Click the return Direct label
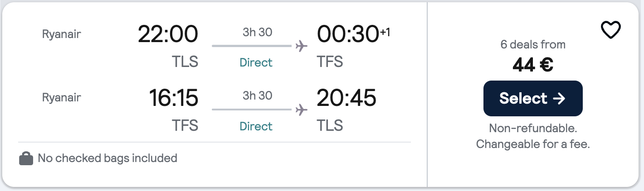The height and width of the screenshot is (191, 644). [x=256, y=126]
